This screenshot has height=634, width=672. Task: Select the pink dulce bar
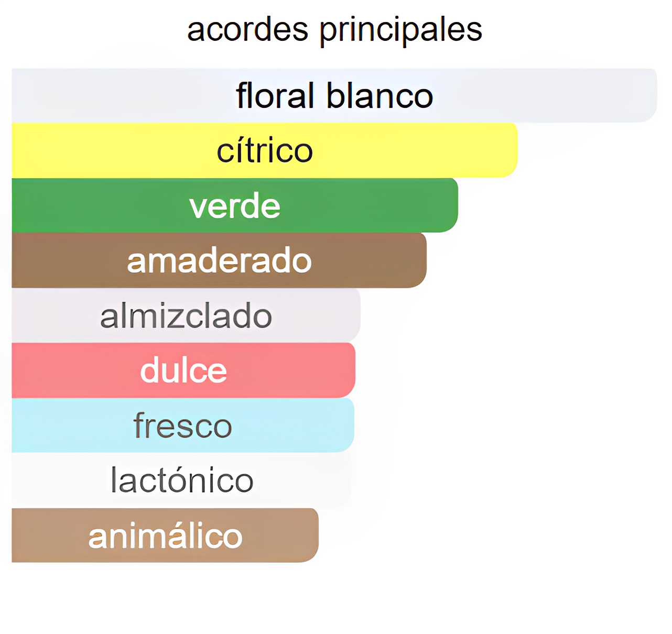click(183, 370)
